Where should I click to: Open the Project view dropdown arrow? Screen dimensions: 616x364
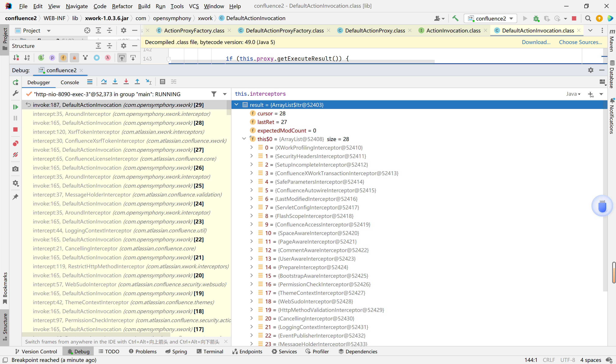pos(49,31)
